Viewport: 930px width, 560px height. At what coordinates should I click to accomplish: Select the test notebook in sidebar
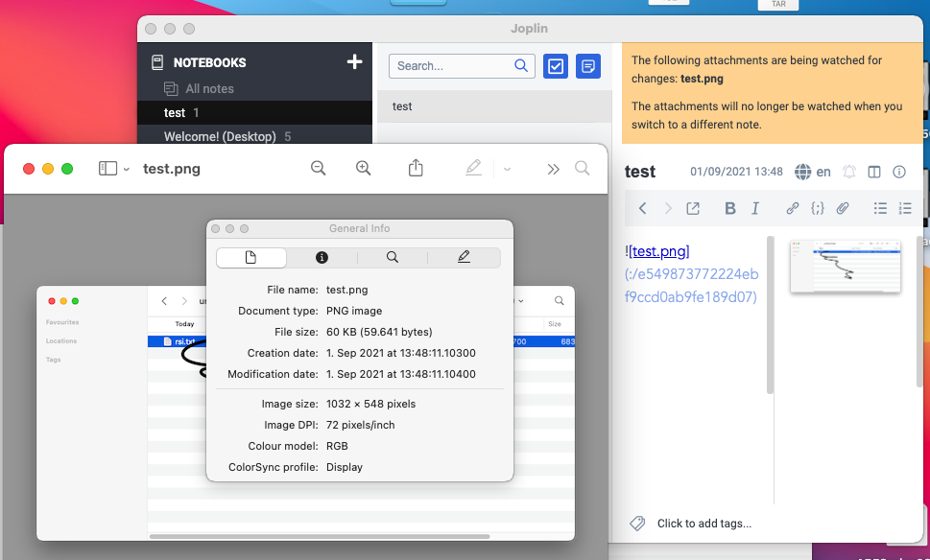click(255, 112)
